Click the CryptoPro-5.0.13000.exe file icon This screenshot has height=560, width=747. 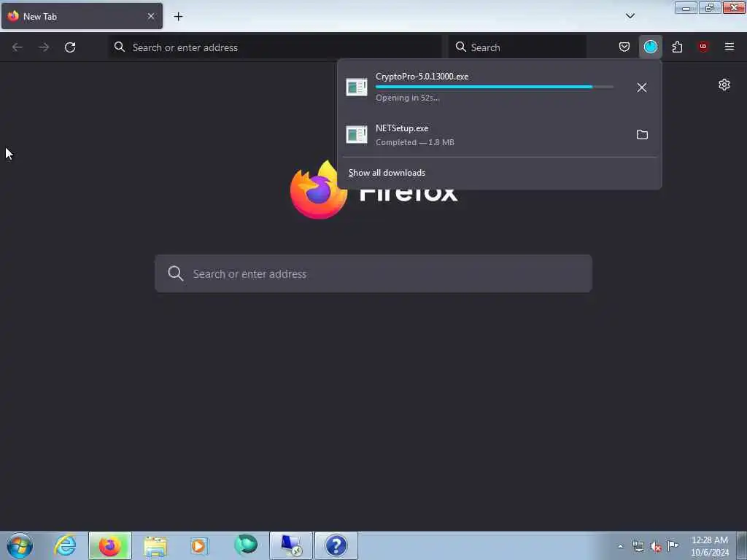(x=356, y=87)
